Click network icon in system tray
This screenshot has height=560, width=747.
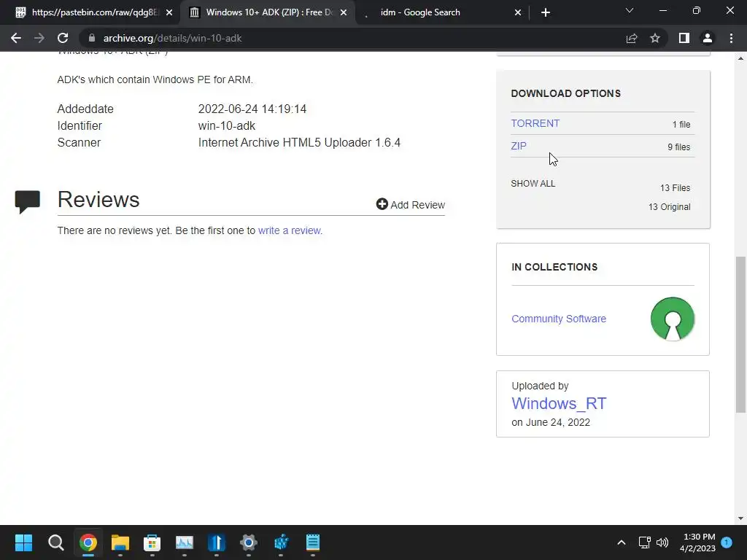click(645, 542)
